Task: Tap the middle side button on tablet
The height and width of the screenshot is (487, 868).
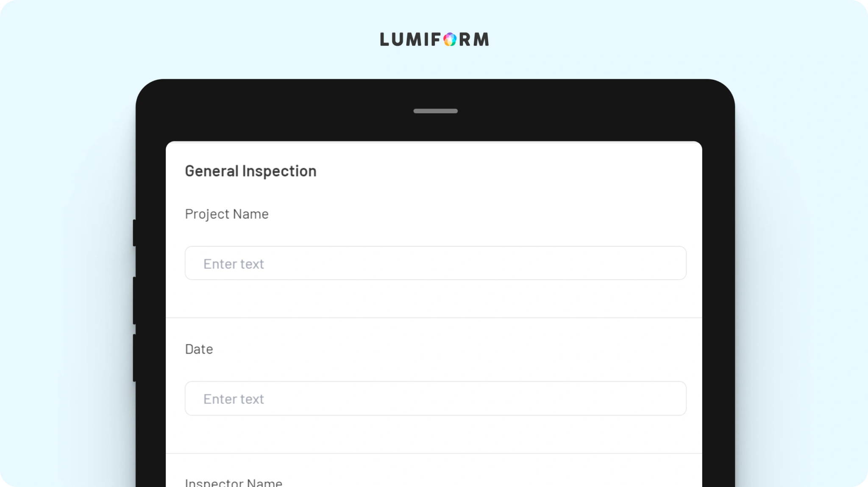Action: [x=134, y=301]
